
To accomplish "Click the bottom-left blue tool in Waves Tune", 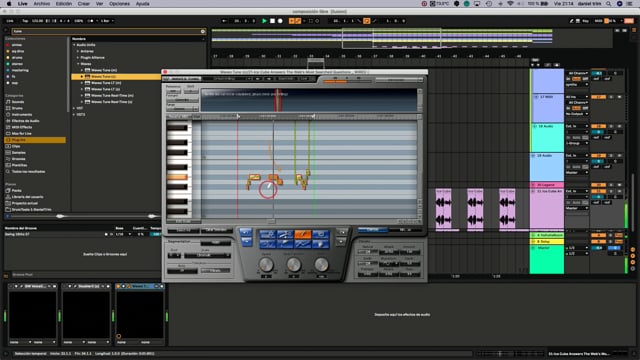I will (267, 244).
